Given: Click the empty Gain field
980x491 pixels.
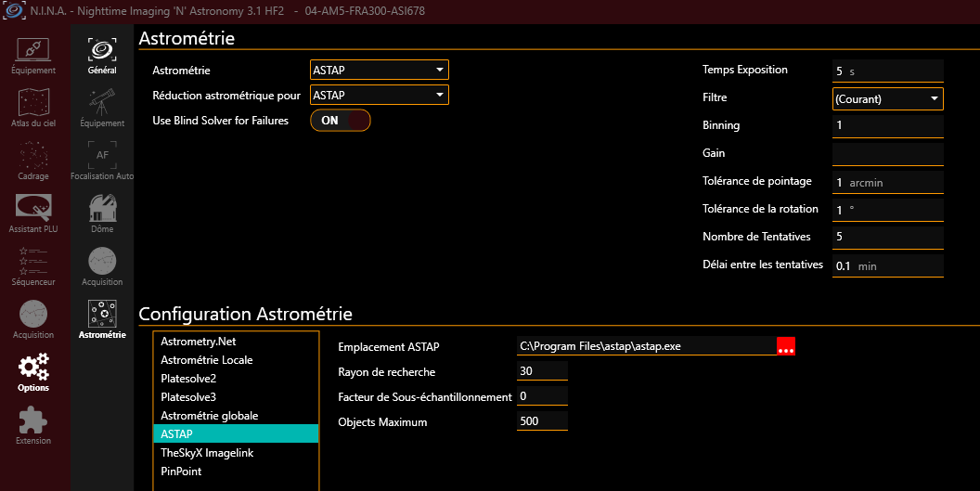Looking at the screenshot, I should point(887,154).
